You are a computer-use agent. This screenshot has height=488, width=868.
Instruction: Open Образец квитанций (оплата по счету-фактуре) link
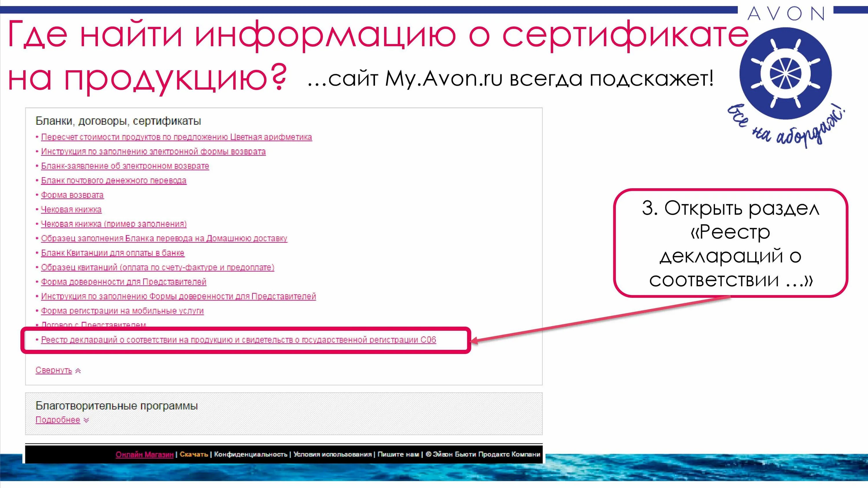(158, 267)
